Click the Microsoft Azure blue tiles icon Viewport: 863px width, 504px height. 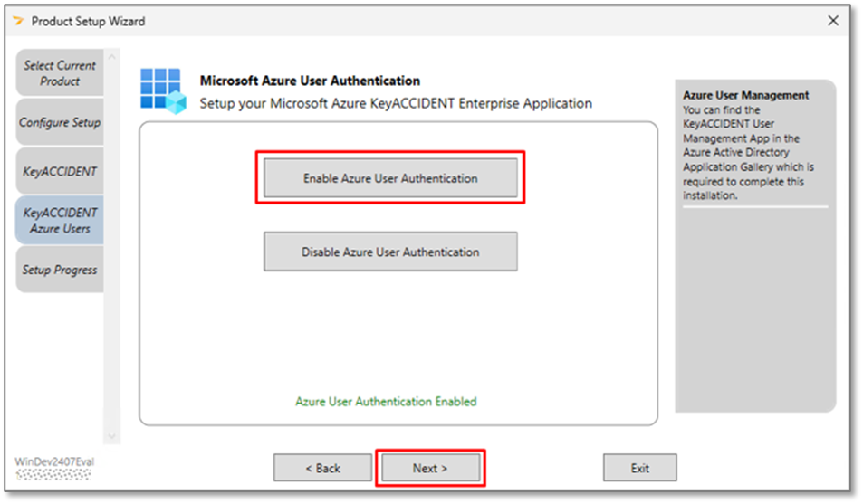[x=163, y=91]
